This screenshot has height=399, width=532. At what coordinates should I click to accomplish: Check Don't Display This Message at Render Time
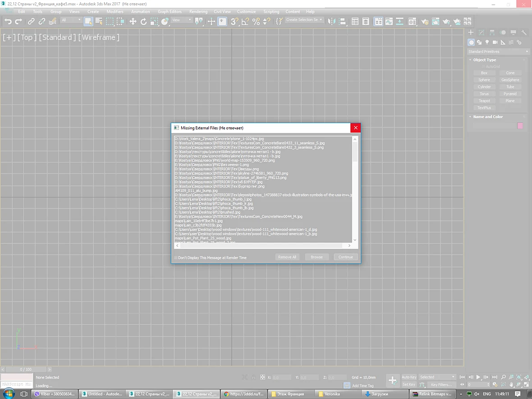point(176,258)
